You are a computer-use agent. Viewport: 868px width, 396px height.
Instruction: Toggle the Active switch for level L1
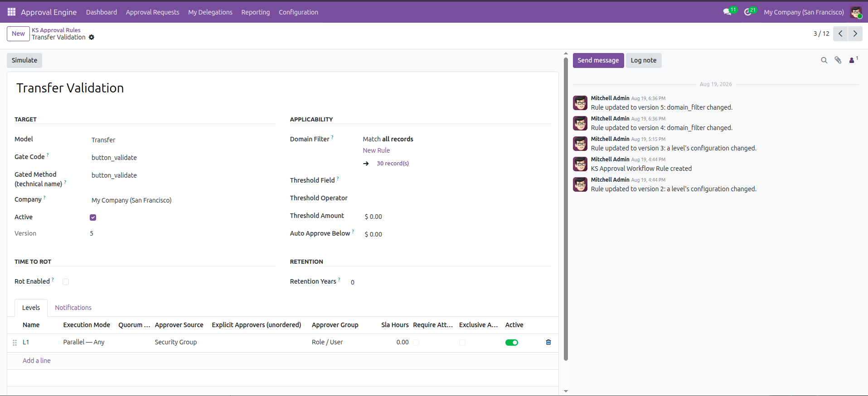(x=512, y=343)
